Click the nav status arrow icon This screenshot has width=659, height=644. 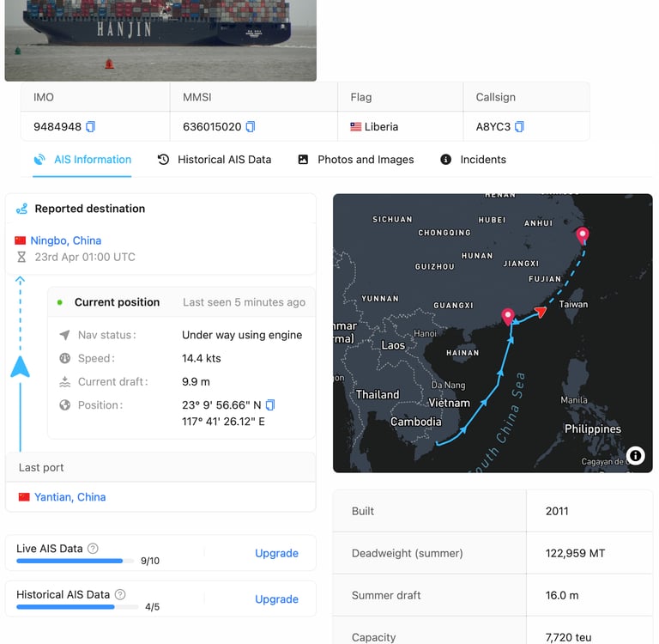64,335
